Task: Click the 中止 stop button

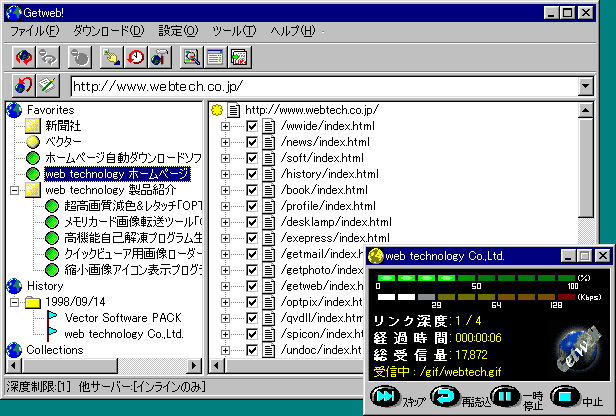Action: [565, 397]
